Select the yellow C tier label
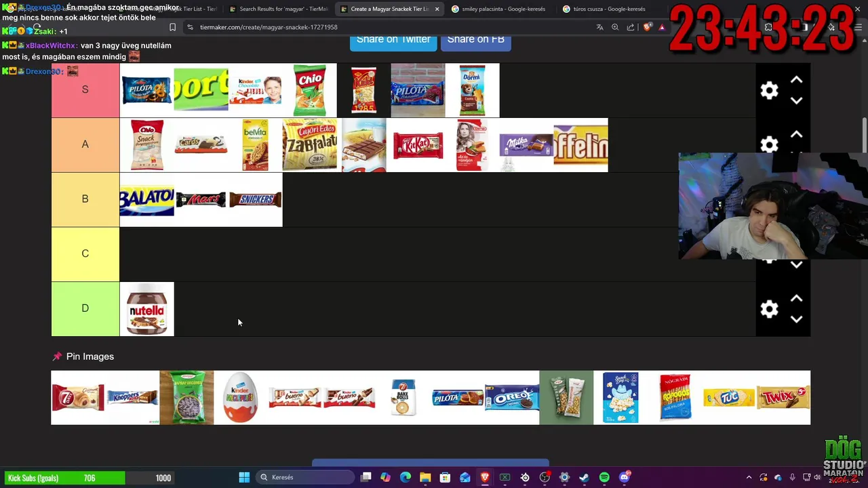The width and height of the screenshot is (868, 488). pos(85,253)
